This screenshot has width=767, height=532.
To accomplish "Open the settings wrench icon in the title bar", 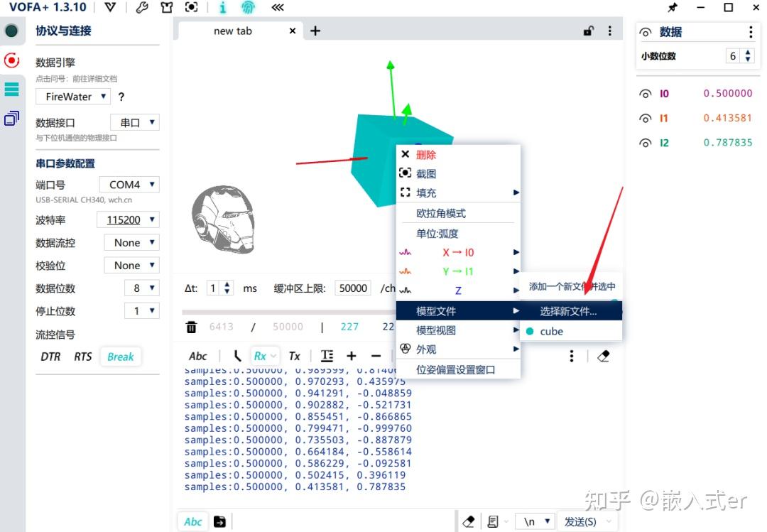I will tap(141, 8).
